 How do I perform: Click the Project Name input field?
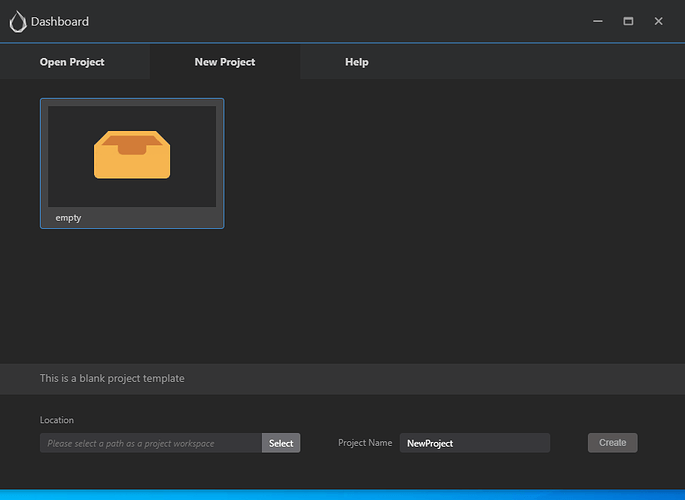475,443
